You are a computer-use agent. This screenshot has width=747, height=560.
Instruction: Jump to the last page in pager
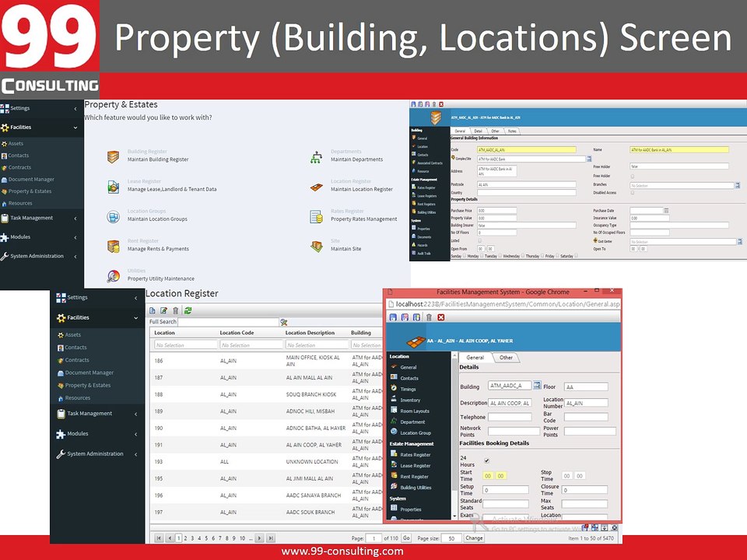click(271, 538)
